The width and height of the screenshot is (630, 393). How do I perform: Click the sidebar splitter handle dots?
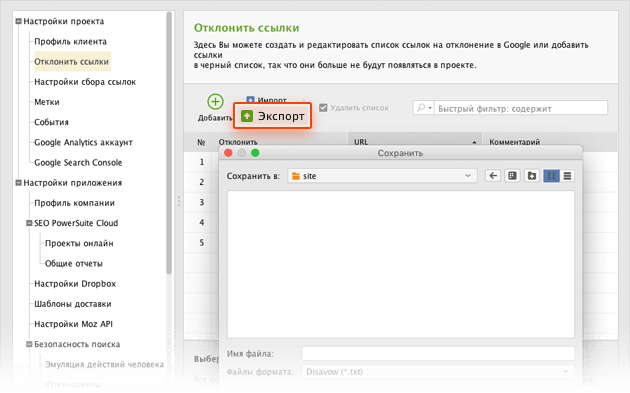coord(179,201)
